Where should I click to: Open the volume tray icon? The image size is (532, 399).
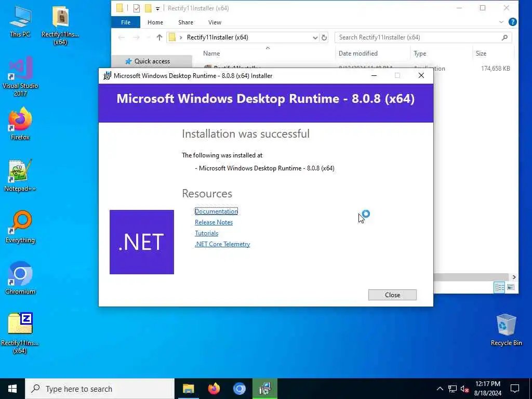tap(464, 389)
